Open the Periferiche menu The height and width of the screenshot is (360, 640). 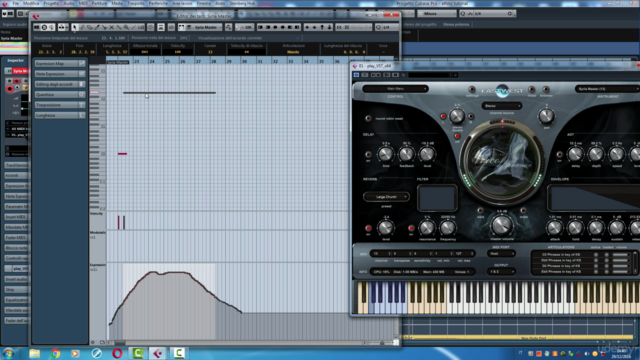158,3
